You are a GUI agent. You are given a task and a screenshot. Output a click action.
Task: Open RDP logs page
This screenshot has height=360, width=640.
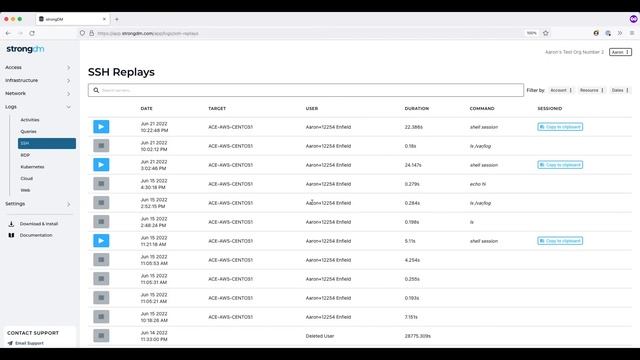25,155
